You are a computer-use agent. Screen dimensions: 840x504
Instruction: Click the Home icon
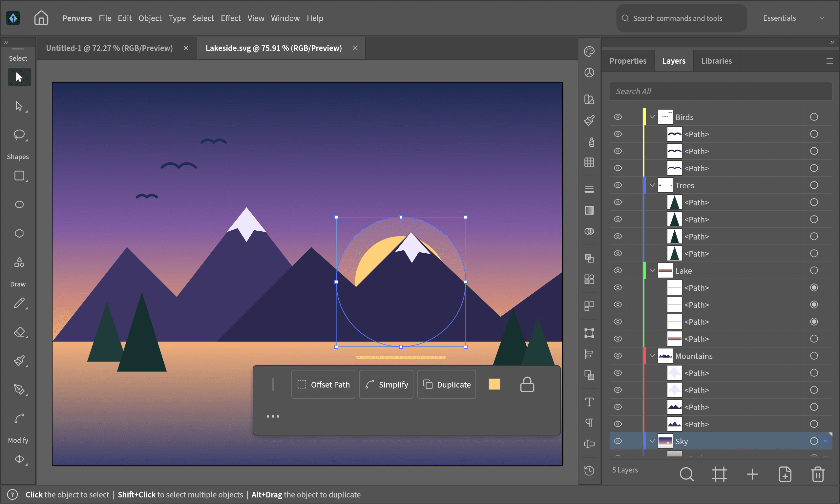(x=41, y=18)
